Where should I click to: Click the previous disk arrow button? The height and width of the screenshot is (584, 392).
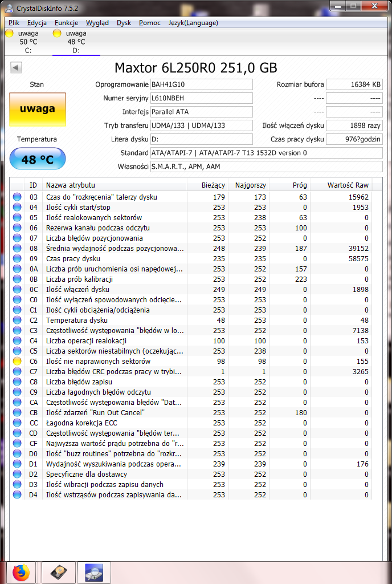click(x=16, y=67)
